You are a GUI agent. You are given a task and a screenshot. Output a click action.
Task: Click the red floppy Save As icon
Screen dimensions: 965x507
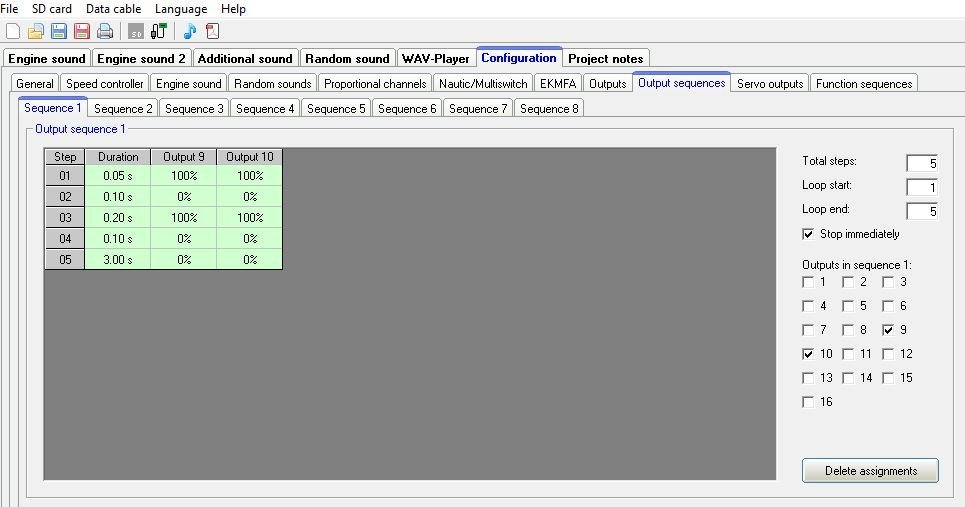82,31
